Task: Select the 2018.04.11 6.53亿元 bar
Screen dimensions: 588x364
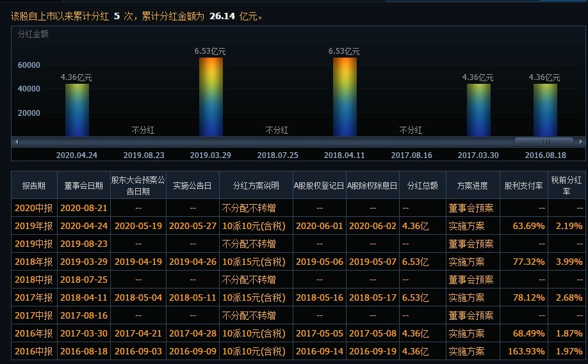Action: point(345,97)
